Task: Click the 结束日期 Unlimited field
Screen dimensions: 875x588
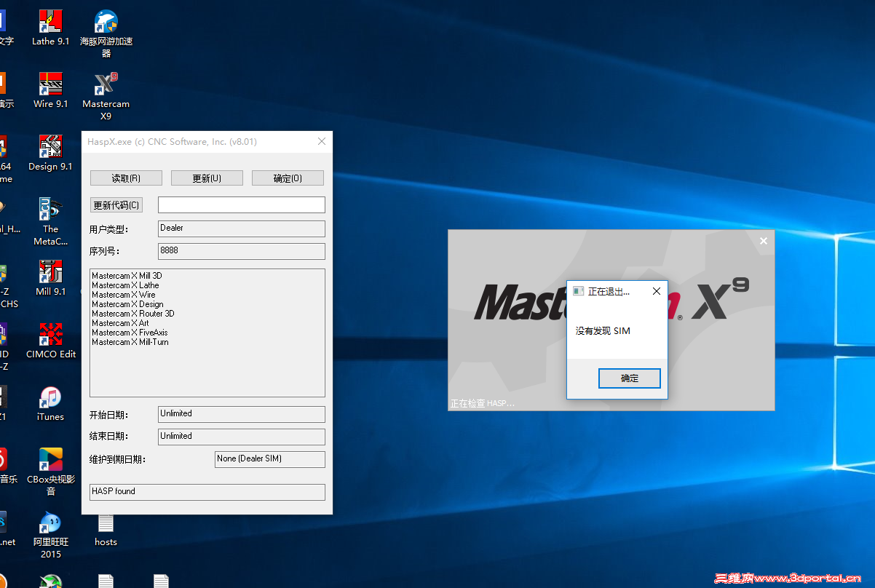Action: (x=242, y=437)
